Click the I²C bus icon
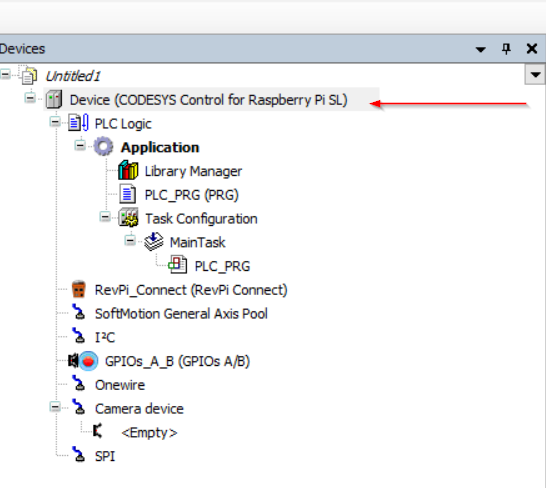 coord(79,336)
